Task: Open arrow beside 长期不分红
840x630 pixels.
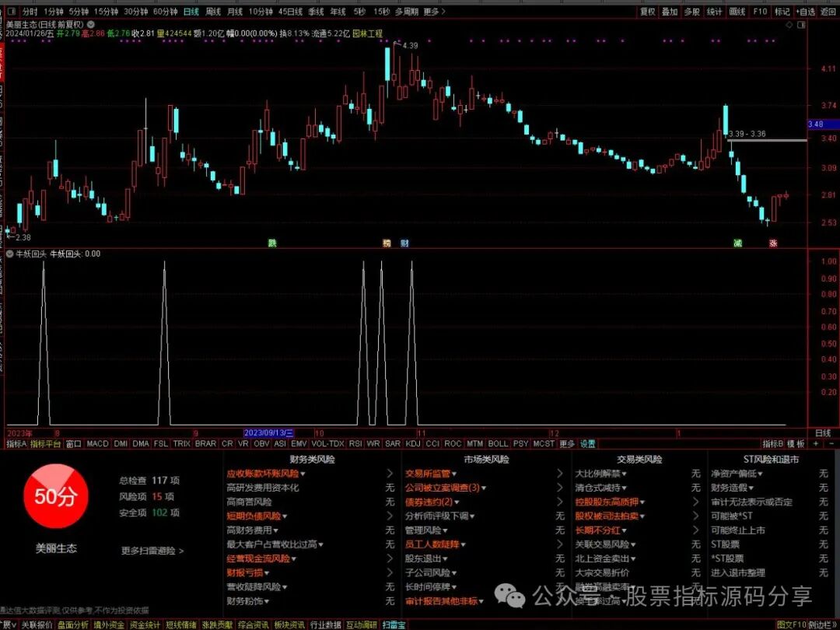Action: (x=696, y=530)
